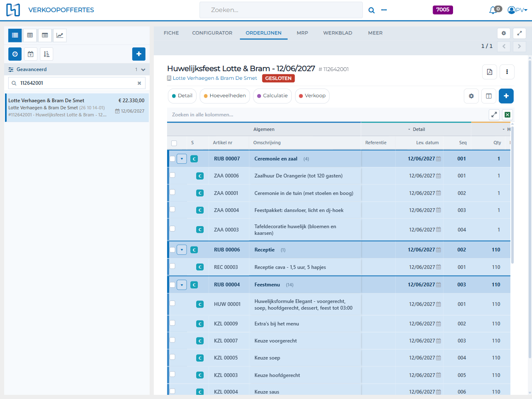Image resolution: width=532 pixels, height=399 pixels.
Task: Check the box for ZAA 00006 row
Action: 172,175
